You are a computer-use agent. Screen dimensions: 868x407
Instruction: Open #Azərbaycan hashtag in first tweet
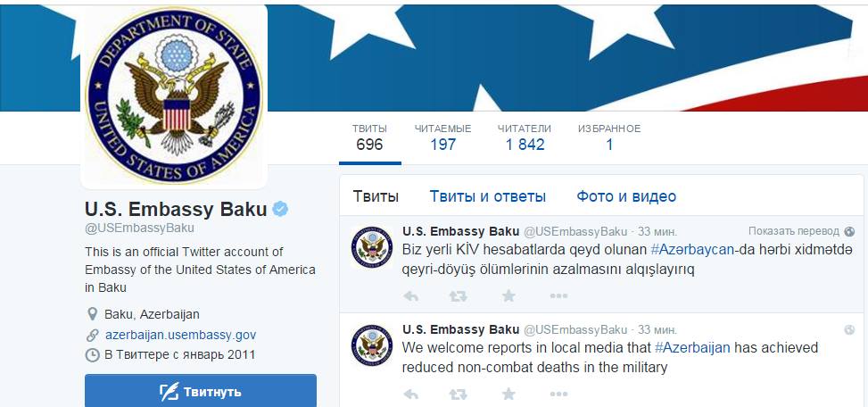692,250
